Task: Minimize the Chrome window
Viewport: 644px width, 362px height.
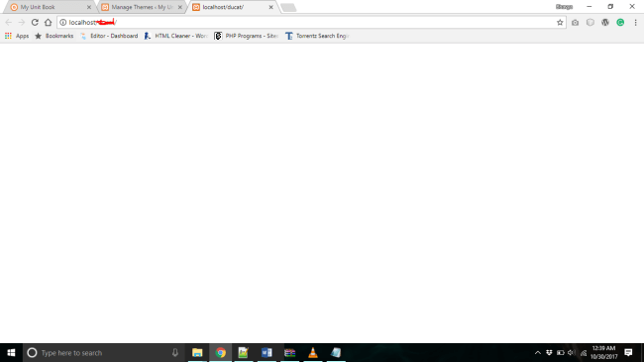Action: pos(589,7)
